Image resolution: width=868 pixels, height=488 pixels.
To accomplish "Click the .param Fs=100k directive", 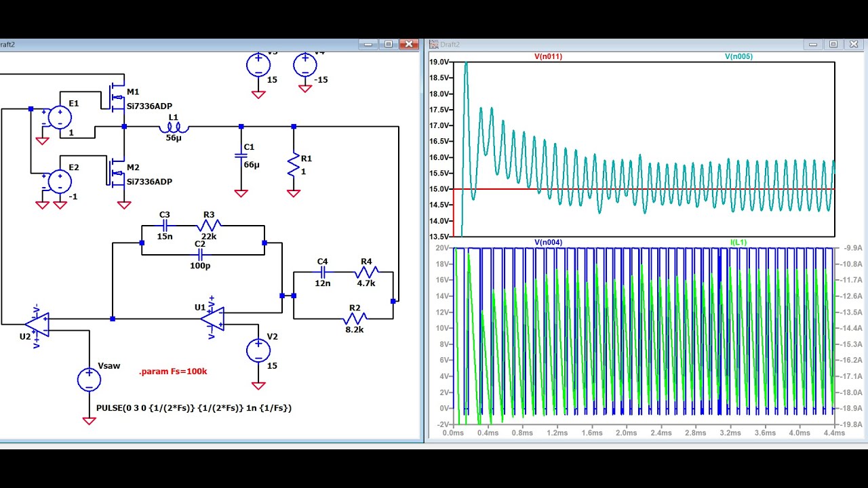I will pyautogui.click(x=173, y=371).
